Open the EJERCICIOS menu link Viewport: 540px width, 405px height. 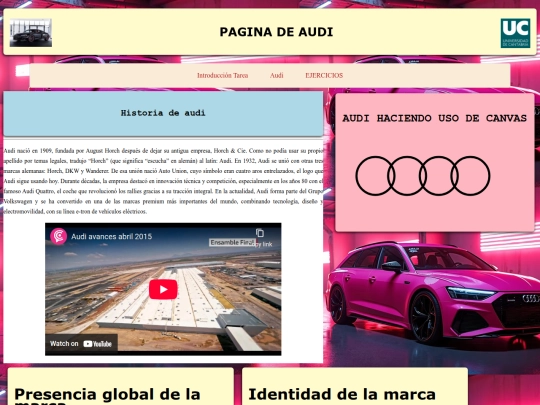click(x=324, y=75)
